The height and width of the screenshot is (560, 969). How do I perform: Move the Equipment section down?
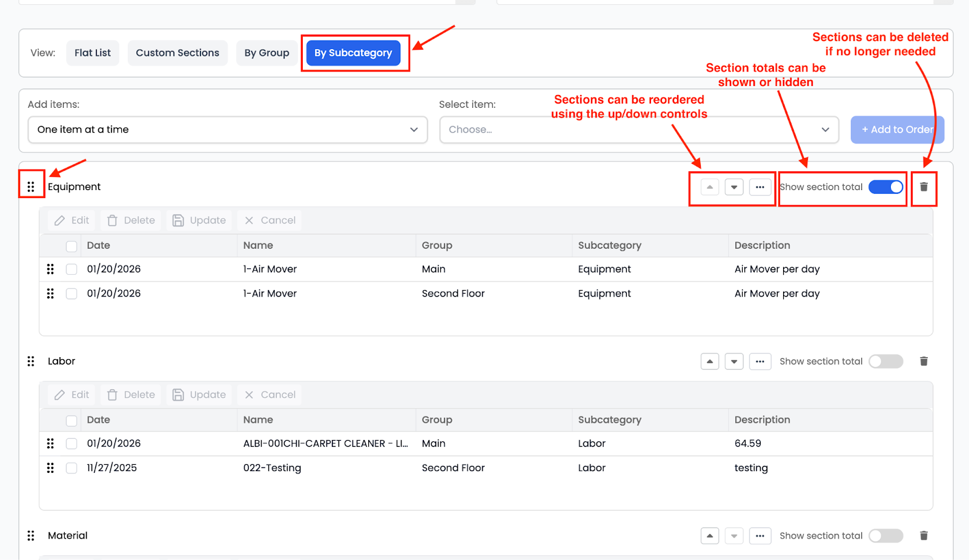click(x=734, y=187)
